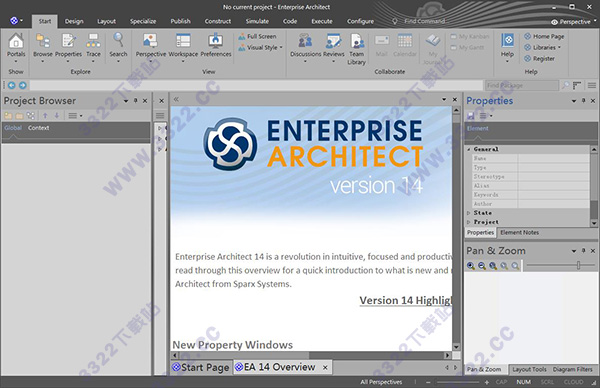The width and height of the screenshot is (600, 388).
Task: Open the Discussions icon
Action: 305,41
